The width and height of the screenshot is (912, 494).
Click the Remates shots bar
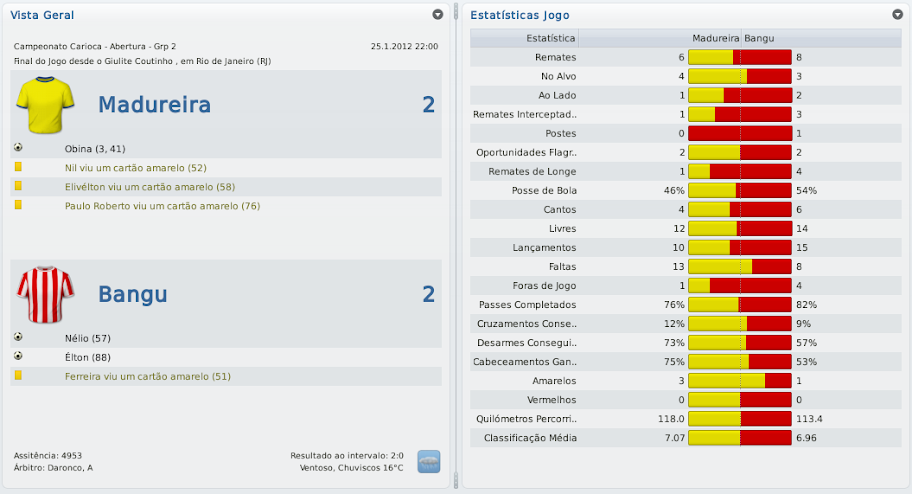point(740,57)
